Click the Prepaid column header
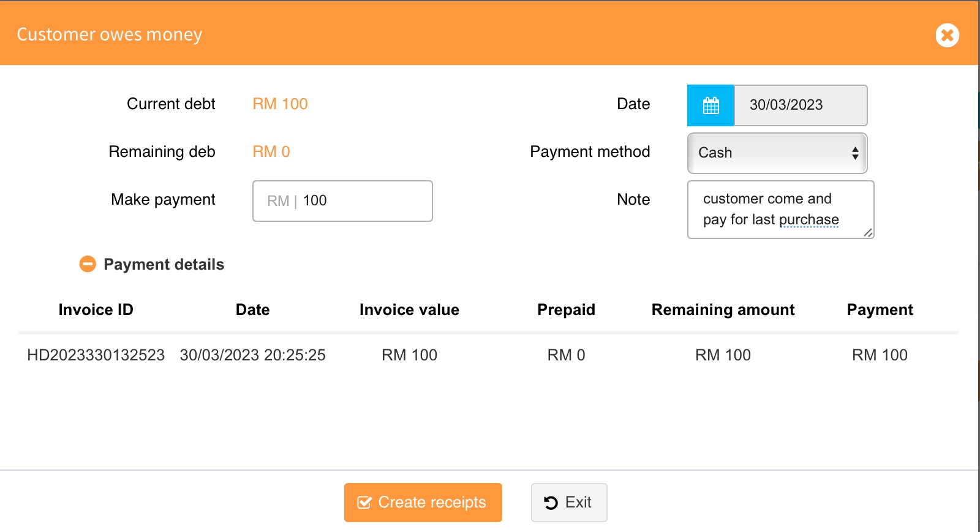This screenshot has height=532, width=980. coord(566,310)
